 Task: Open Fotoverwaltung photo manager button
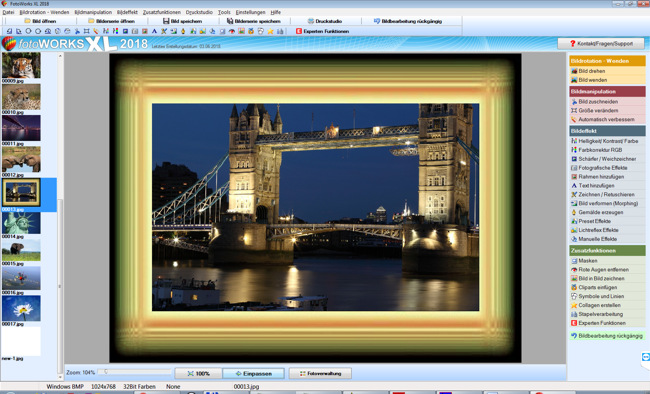320,374
